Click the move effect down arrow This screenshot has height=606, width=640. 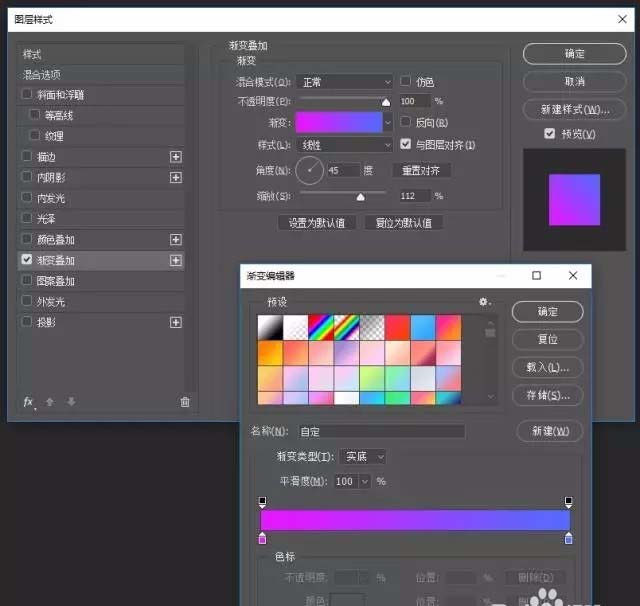point(71,401)
